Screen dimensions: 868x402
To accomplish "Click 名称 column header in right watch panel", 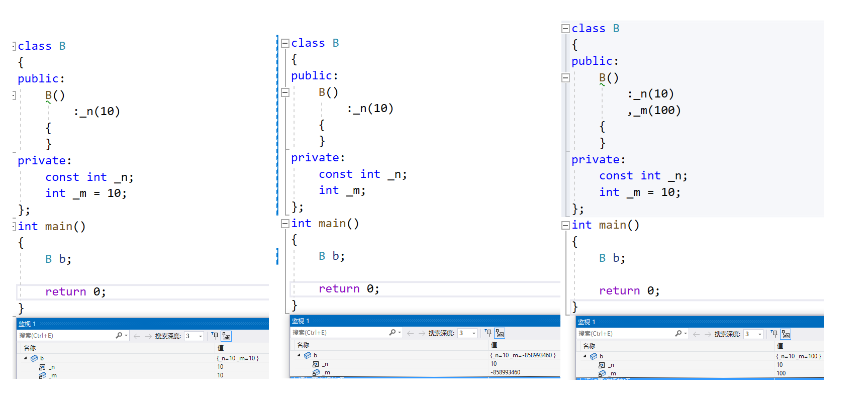I will [589, 346].
